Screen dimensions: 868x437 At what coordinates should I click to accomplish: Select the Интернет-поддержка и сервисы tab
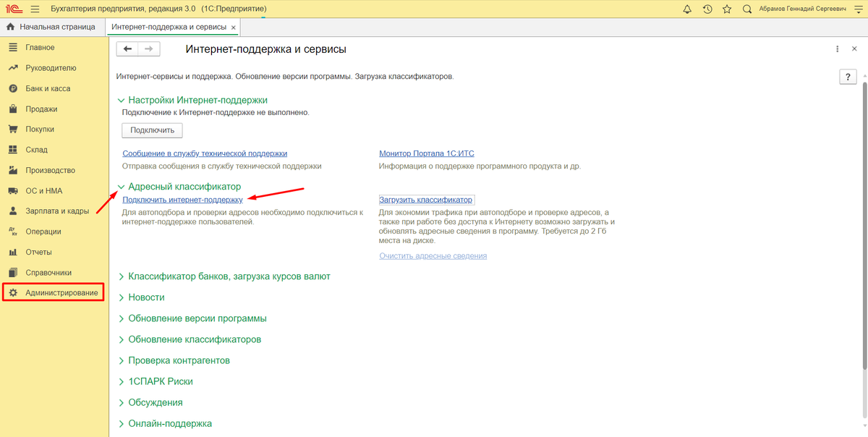point(169,27)
